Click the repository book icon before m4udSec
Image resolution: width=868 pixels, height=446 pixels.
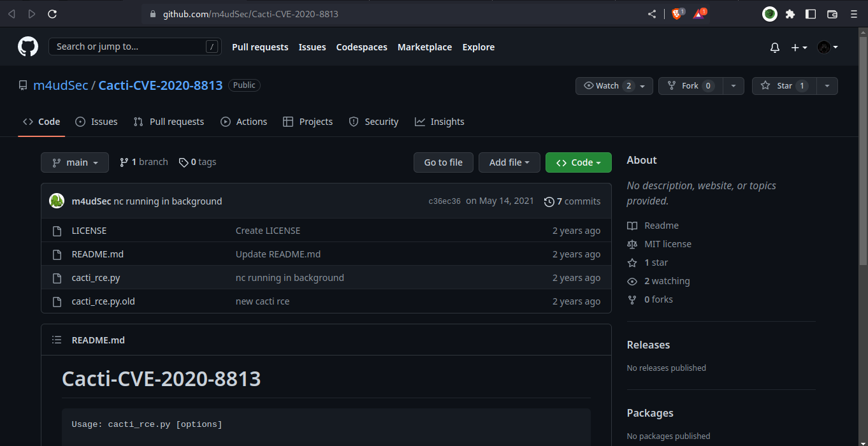click(x=23, y=85)
